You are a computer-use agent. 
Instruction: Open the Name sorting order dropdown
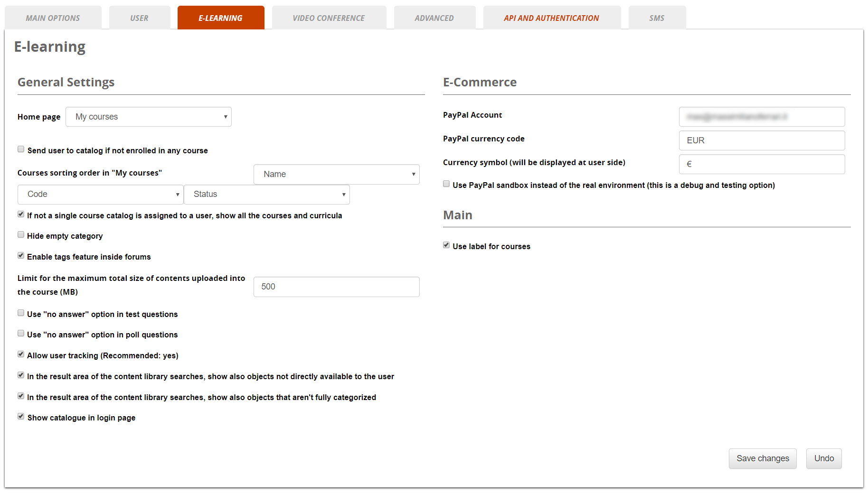[337, 174]
